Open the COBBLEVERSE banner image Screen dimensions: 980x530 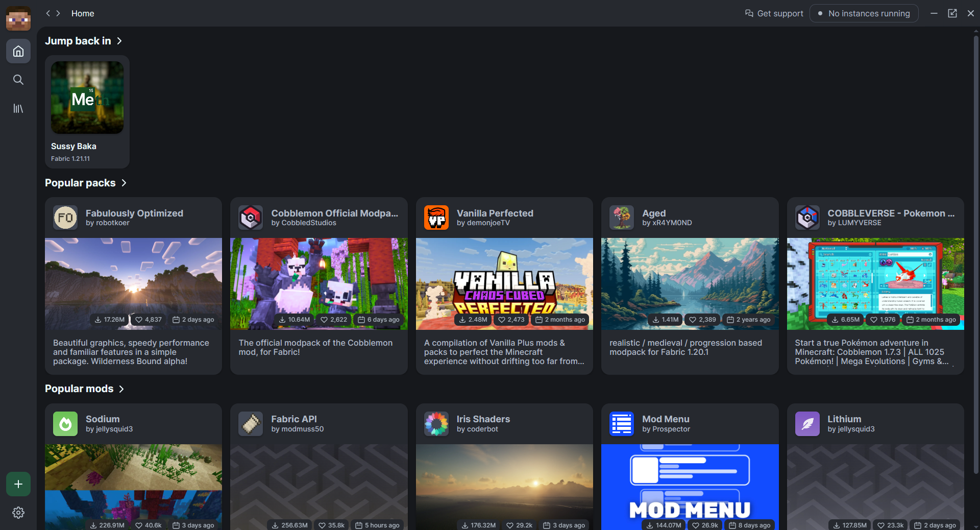tap(875, 283)
